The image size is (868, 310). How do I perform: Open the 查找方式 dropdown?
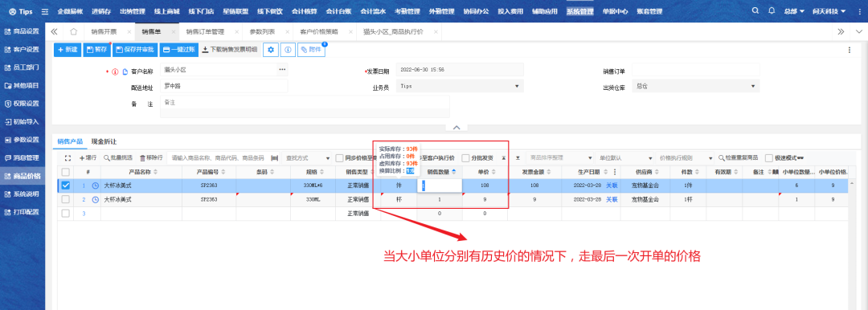[308, 157]
